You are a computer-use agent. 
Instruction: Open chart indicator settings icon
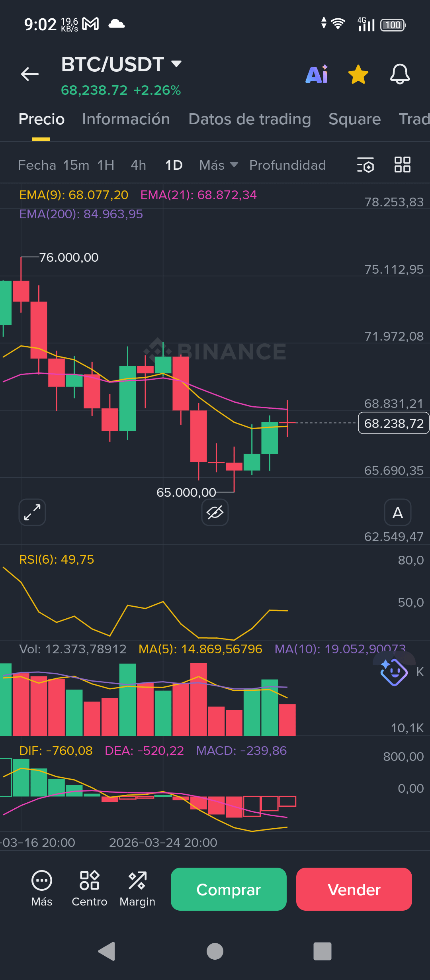point(365,165)
